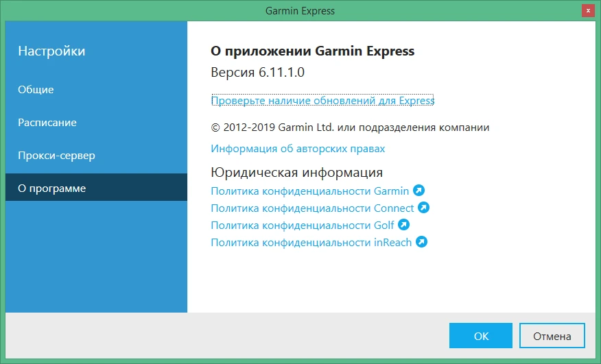
Task: Close the Garmin Express window
Action: tap(588, 11)
